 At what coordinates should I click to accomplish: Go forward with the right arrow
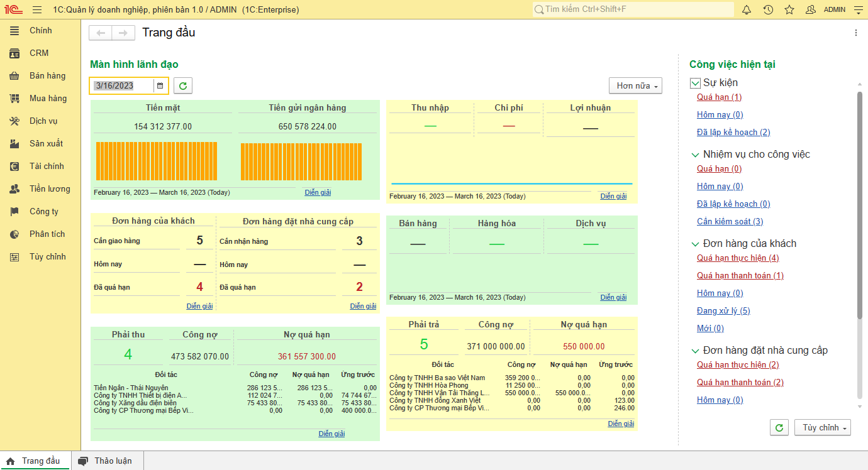(x=123, y=33)
